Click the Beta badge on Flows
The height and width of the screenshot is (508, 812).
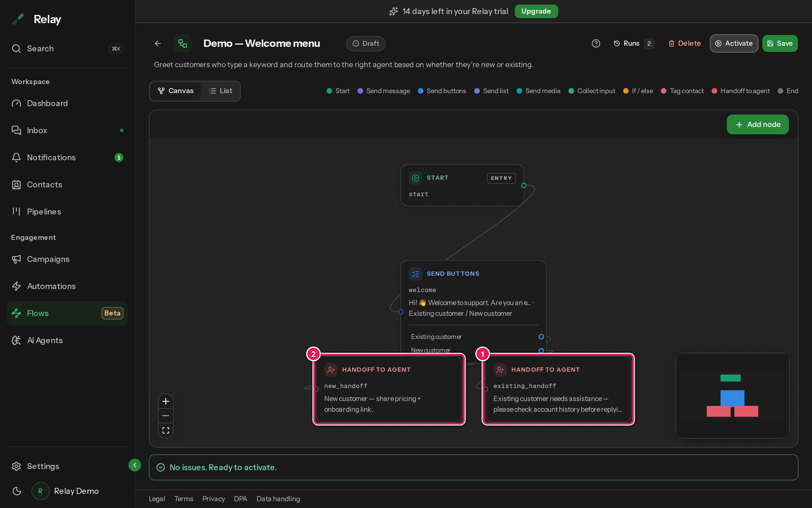[x=112, y=313]
